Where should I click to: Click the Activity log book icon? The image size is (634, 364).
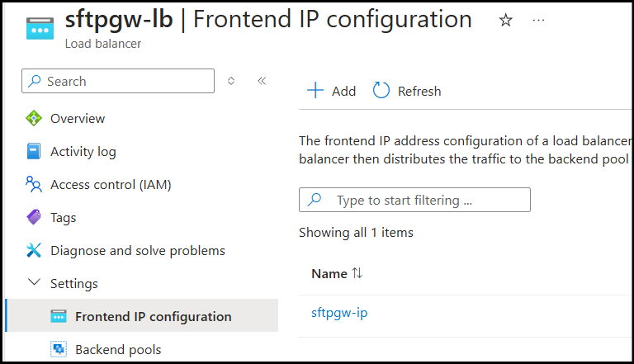34,151
